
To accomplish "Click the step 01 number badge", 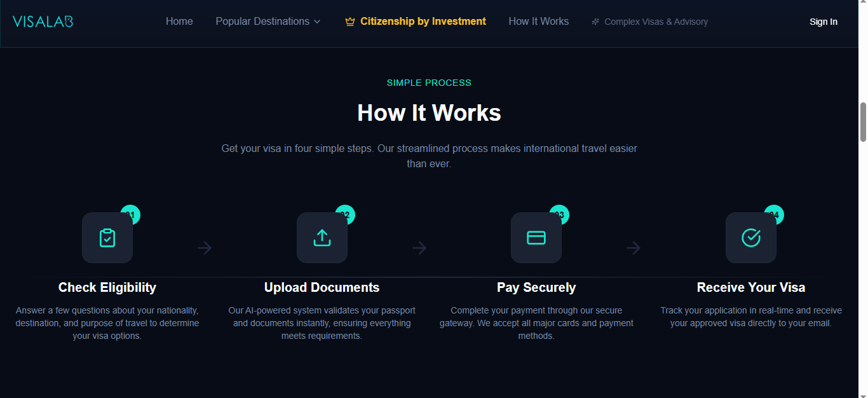I will tap(130, 215).
